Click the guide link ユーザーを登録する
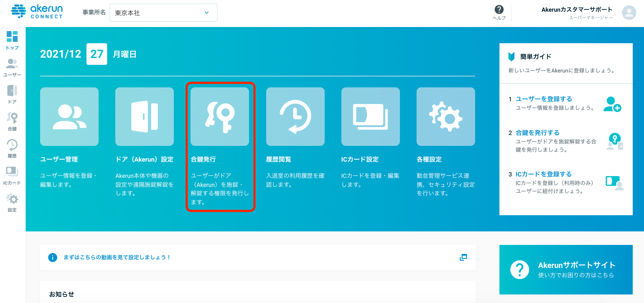The image size is (644, 303). point(544,99)
